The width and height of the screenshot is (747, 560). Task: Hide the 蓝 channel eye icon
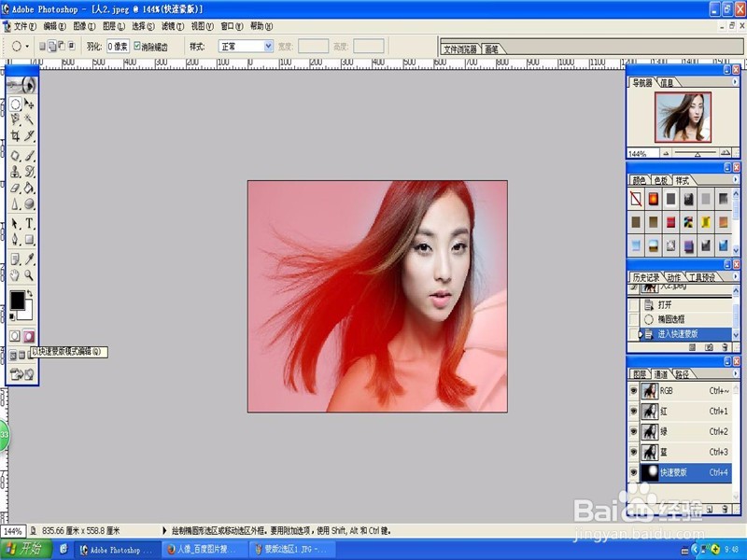coord(634,452)
